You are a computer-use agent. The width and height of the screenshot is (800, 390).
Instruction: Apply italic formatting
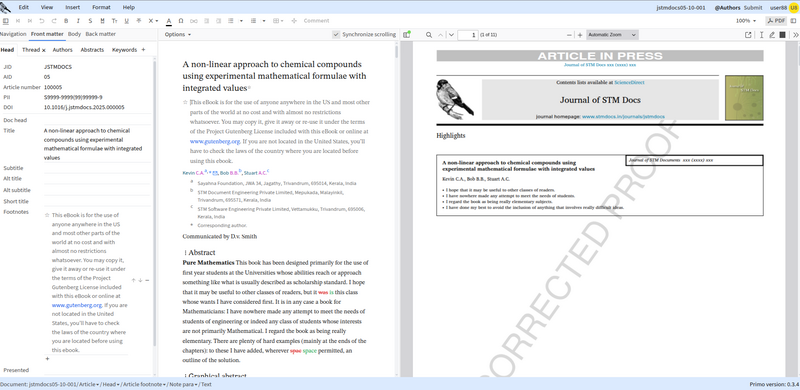coord(78,21)
